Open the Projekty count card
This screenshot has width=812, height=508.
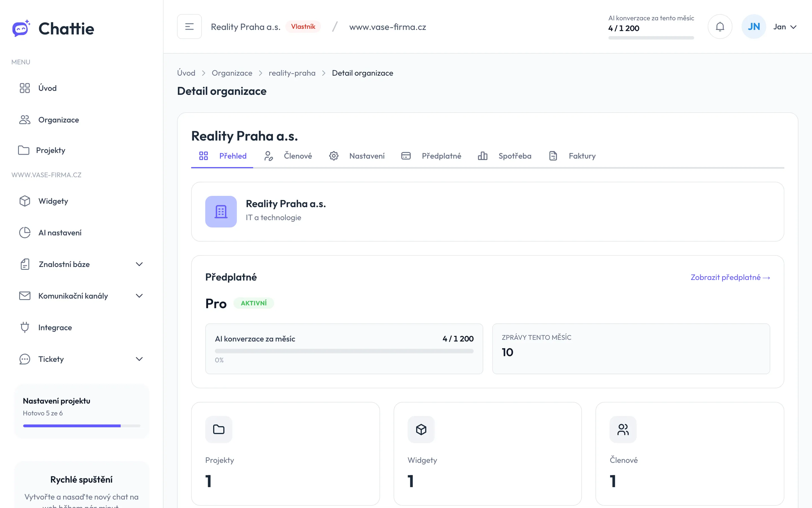click(x=286, y=454)
